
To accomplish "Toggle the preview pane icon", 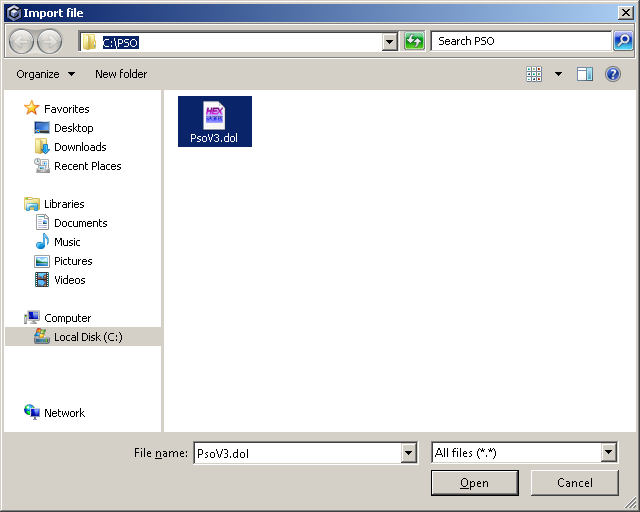I will (585, 74).
